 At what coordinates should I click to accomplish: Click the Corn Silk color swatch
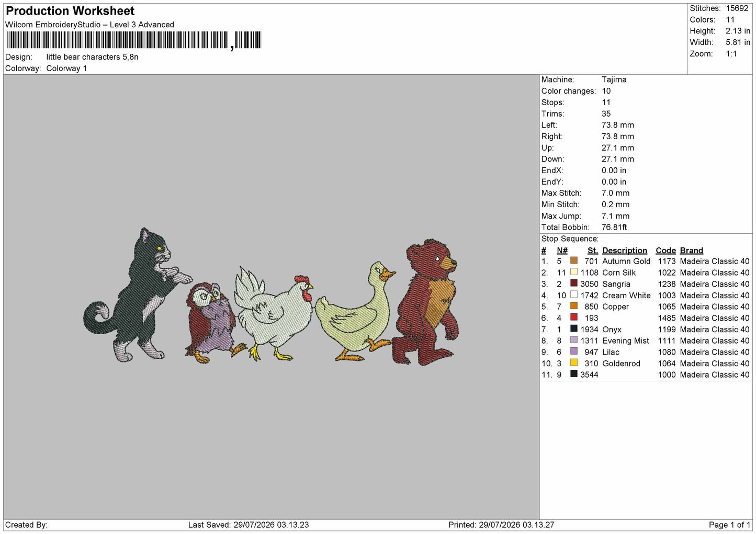pyautogui.click(x=574, y=272)
